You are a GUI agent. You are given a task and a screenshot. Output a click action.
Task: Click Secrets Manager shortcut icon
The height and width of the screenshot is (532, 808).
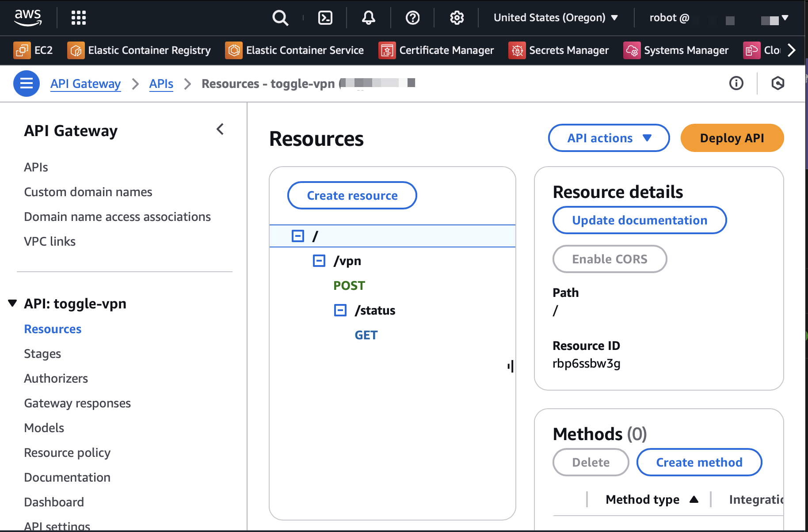click(x=517, y=50)
